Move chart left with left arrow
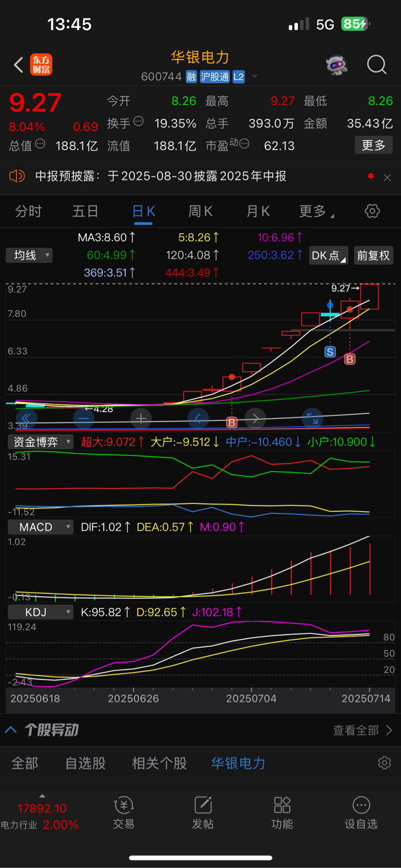 (198, 418)
